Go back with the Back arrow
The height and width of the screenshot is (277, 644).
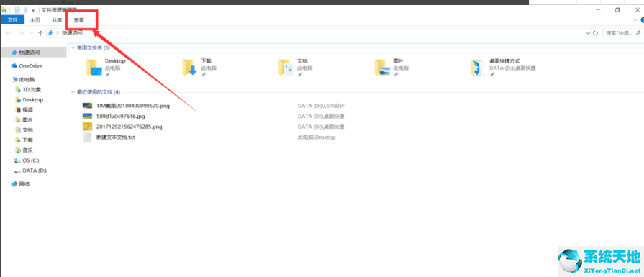9,33
